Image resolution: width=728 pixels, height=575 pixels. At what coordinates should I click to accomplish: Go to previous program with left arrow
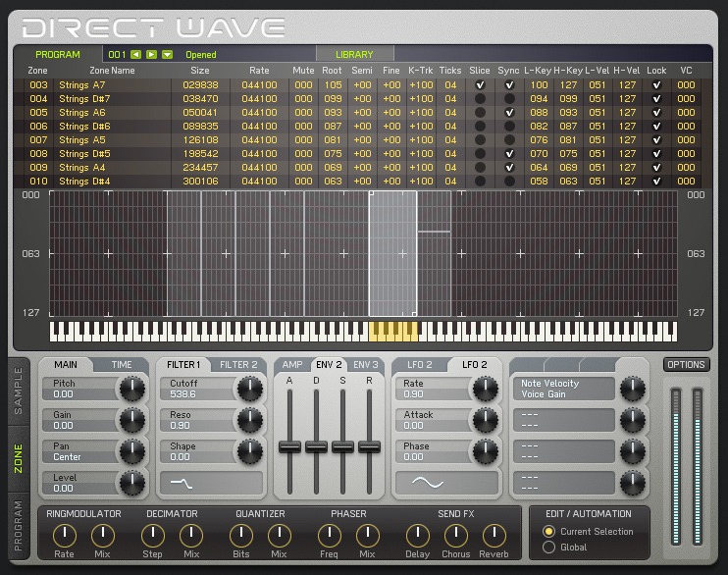point(136,54)
